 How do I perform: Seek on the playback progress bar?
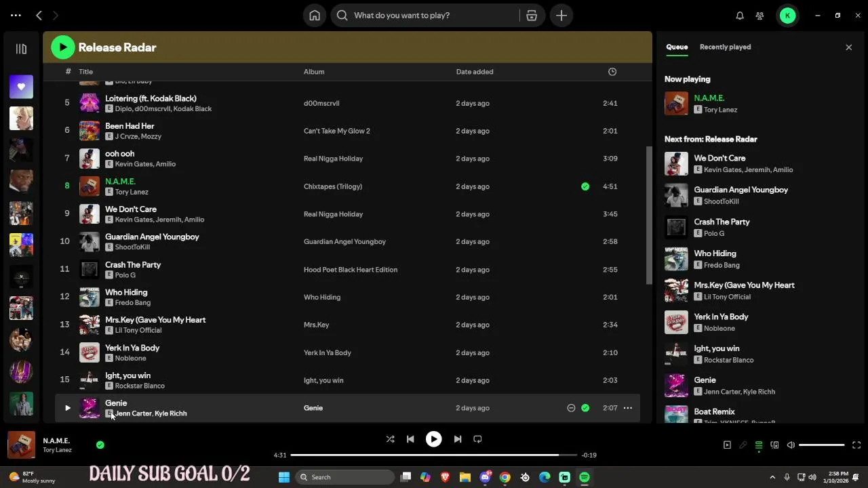click(434, 455)
